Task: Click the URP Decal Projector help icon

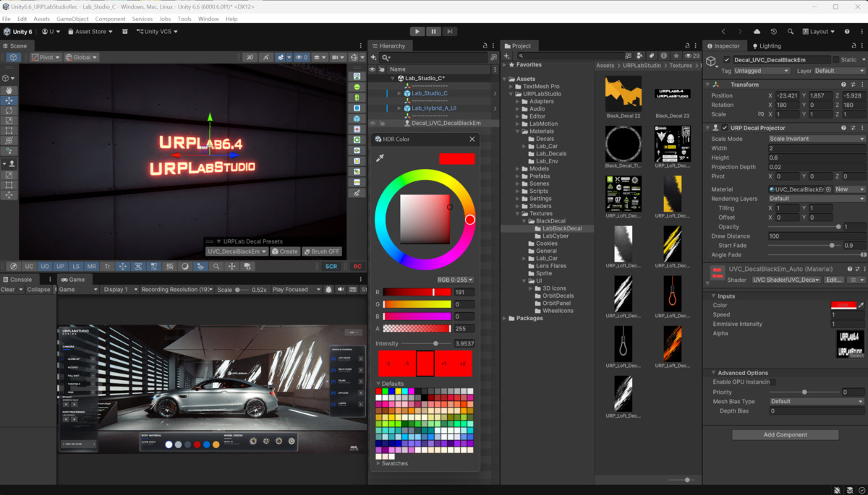Action: (842, 128)
